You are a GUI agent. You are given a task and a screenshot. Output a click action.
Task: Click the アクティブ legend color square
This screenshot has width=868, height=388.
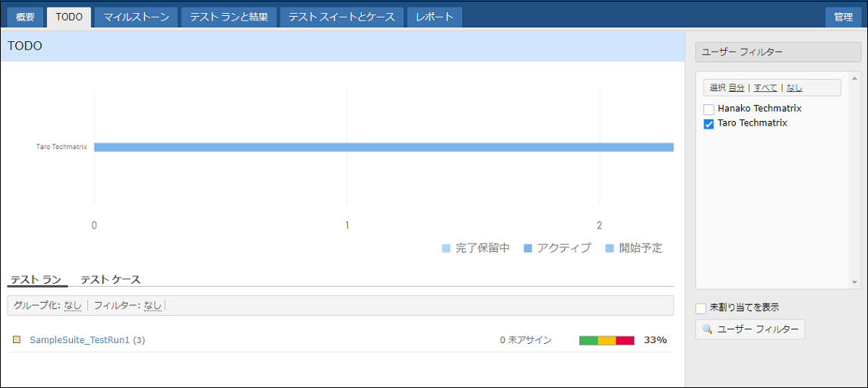(x=528, y=248)
